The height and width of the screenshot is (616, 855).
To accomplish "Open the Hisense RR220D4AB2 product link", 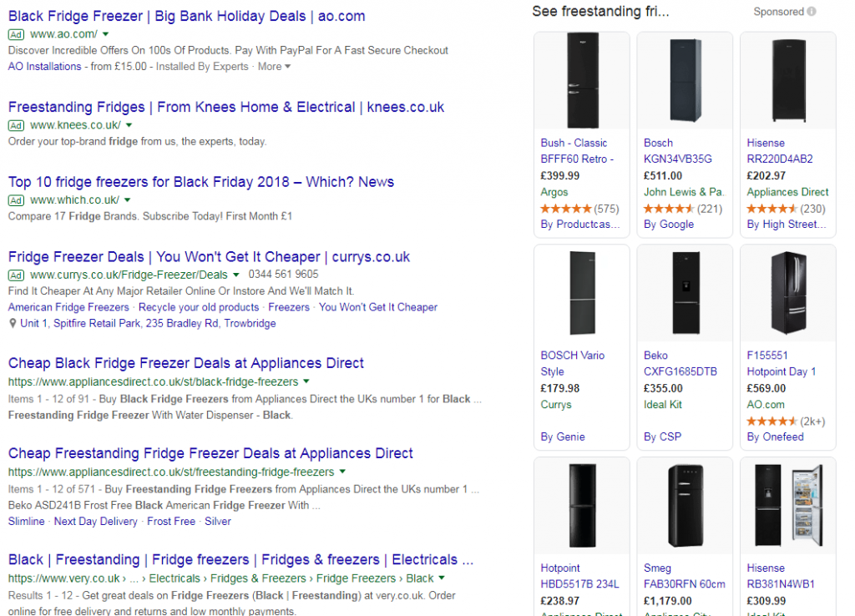I will (780, 151).
